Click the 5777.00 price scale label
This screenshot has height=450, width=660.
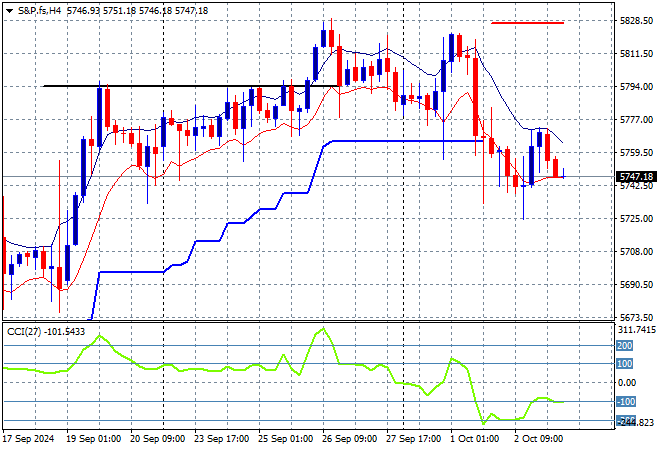[x=636, y=120]
